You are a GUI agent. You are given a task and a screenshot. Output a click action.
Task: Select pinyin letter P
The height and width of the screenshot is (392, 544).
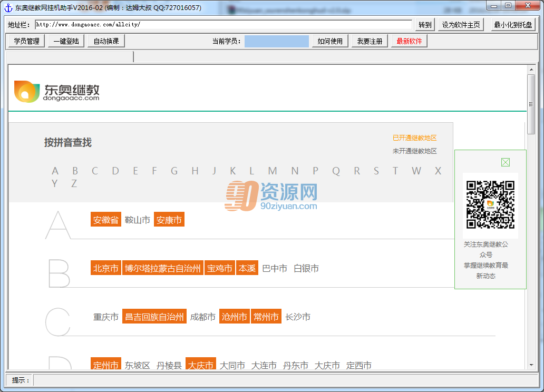315,171
